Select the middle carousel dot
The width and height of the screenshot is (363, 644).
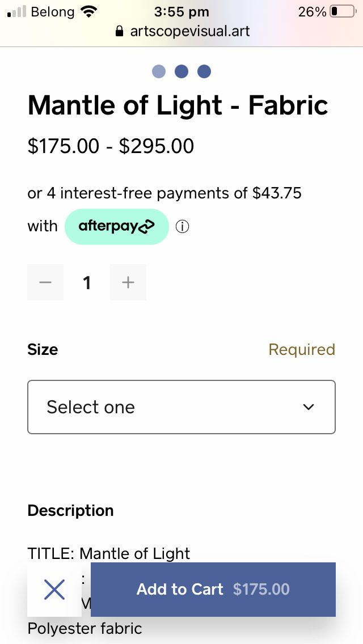(181, 71)
